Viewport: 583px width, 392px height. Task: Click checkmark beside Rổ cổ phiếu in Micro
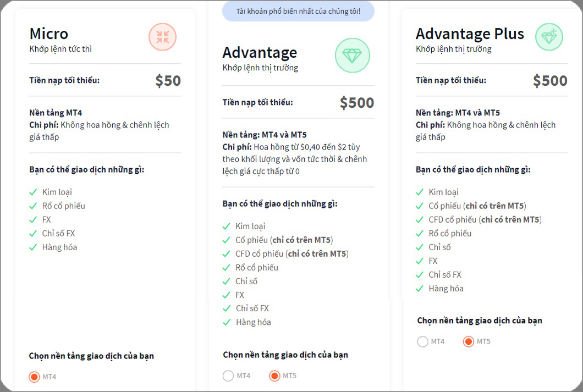33,206
